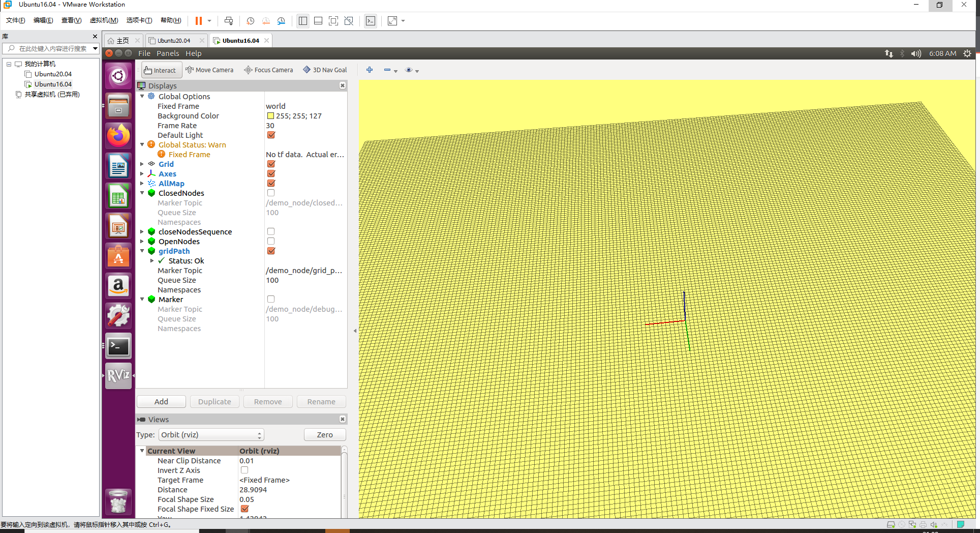The width and height of the screenshot is (980, 533).
Task: Collapse the Global Options tree node
Action: 142,96
